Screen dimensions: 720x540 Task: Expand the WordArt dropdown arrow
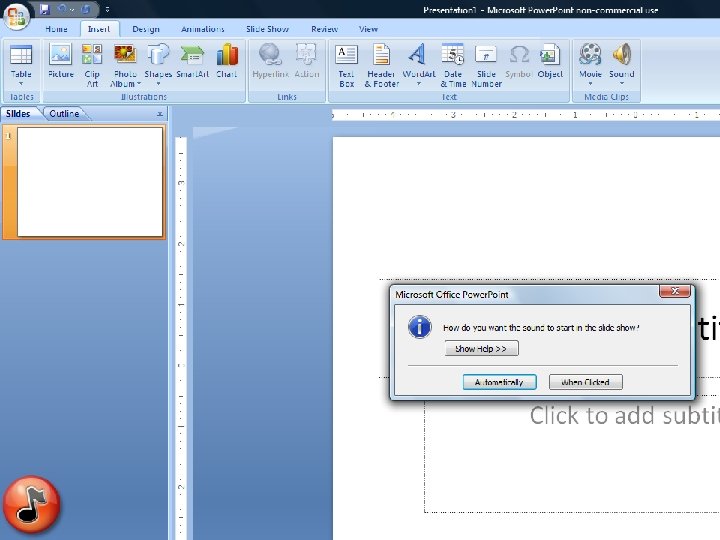pyautogui.click(x=418, y=84)
